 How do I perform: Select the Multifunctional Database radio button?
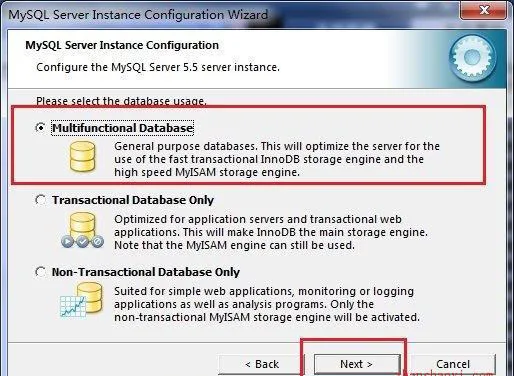[x=40, y=127]
